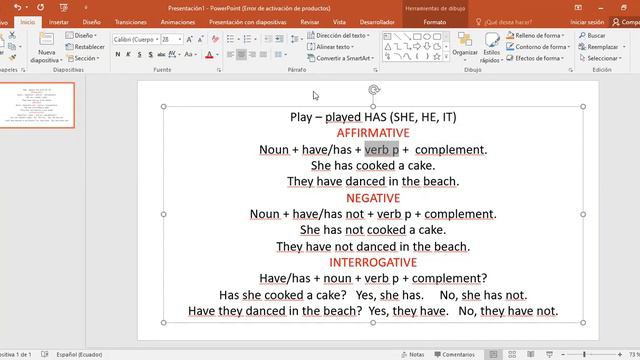
Task: Apply red font color
Action: (209, 54)
